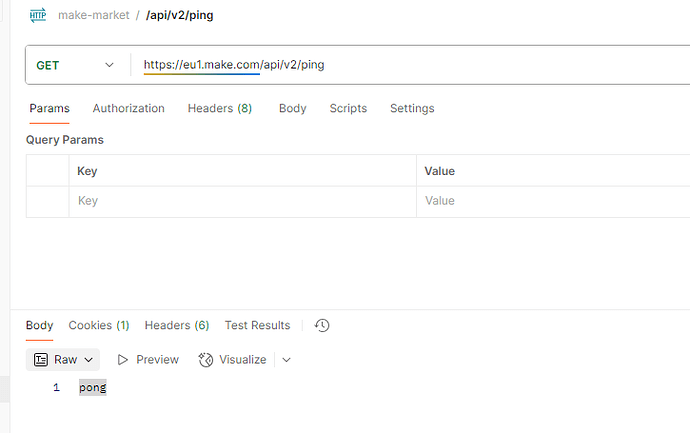690x433 pixels.
Task: View the response Headers (6) tab
Action: point(176,325)
